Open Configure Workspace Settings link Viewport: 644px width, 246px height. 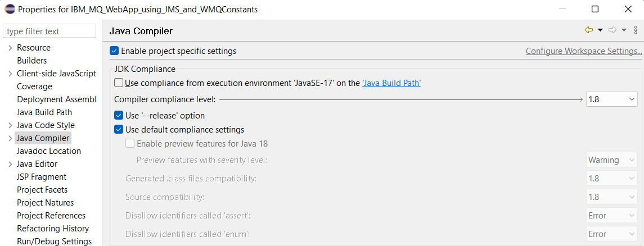(x=584, y=51)
